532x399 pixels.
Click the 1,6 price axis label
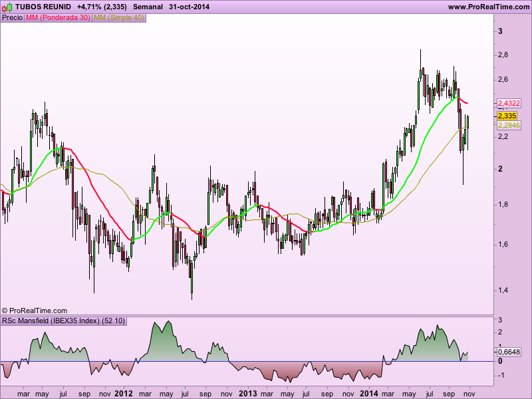(503, 244)
